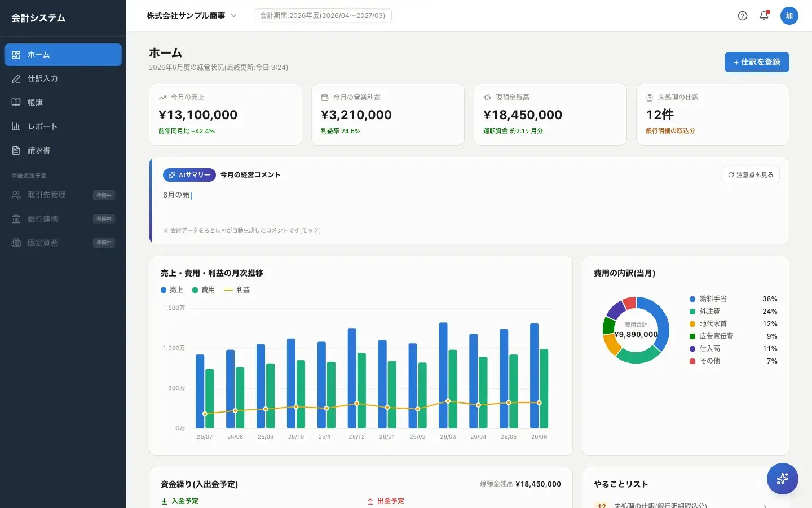The height and width of the screenshot is (508, 812).
Task: Open 請求書 from the sidebar
Action: [x=63, y=150]
